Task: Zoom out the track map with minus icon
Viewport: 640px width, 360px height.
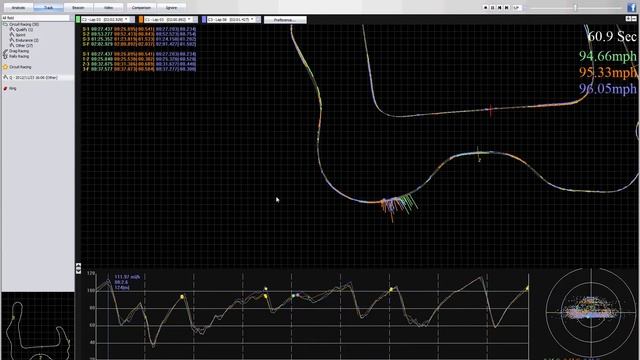Action: click(634, 19)
